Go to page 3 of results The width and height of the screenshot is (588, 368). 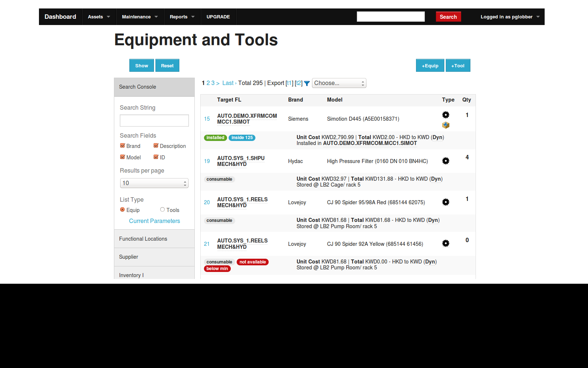point(213,83)
